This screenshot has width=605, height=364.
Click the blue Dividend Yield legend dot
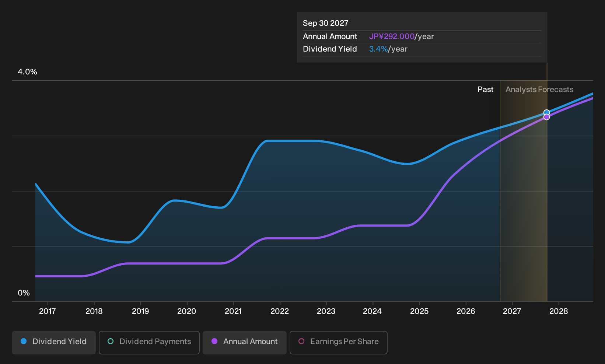(24, 341)
